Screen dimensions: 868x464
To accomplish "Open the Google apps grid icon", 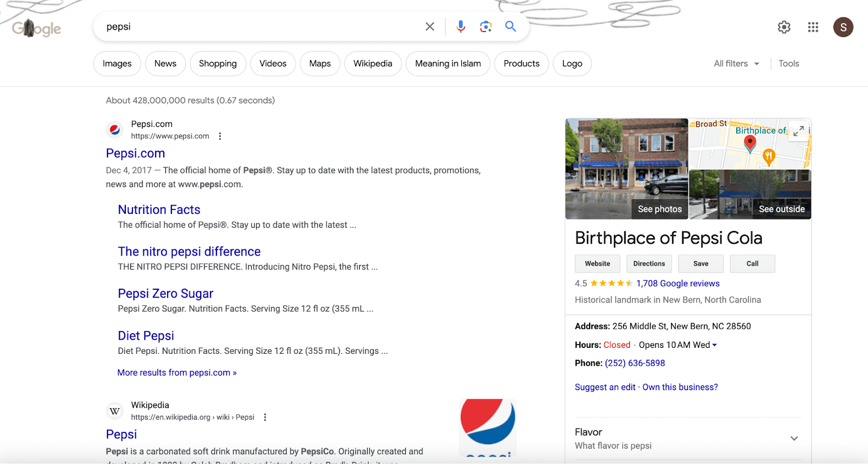I will 813,27.
